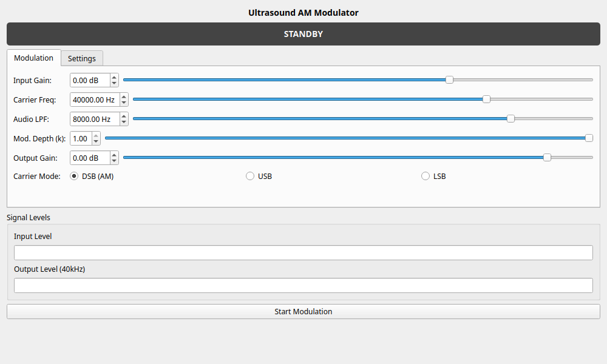This screenshot has height=364, width=607.
Task: Decrement Carrier Freq with its down arrow
Action: (x=124, y=103)
